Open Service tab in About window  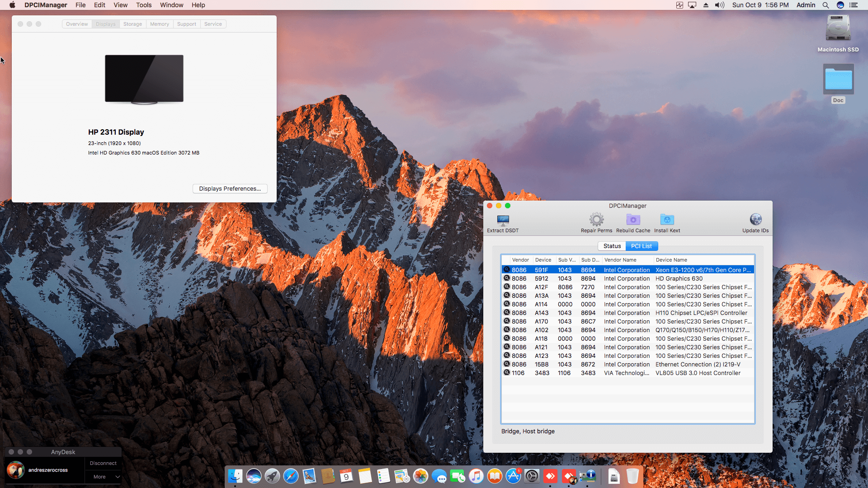tap(213, 24)
